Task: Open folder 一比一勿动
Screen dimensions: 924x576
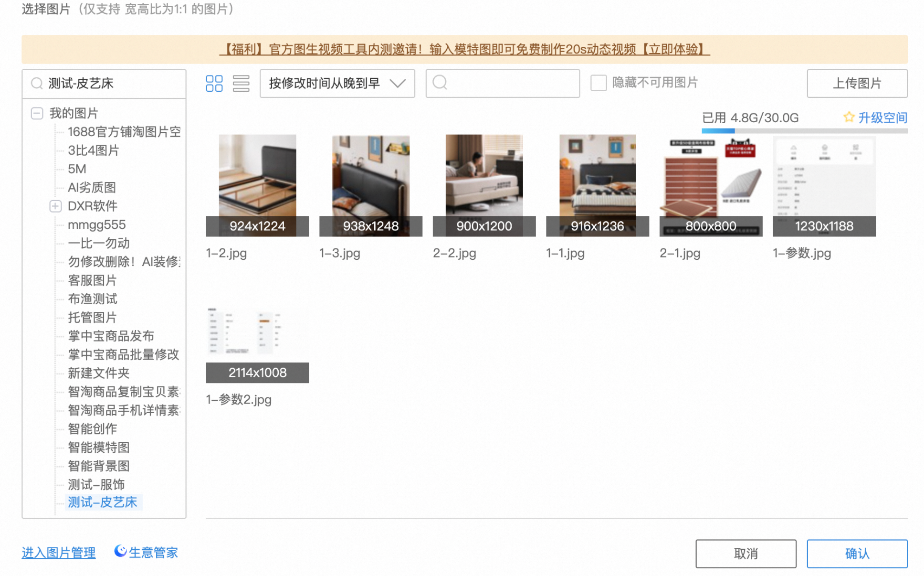Action: [x=98, y=243]
